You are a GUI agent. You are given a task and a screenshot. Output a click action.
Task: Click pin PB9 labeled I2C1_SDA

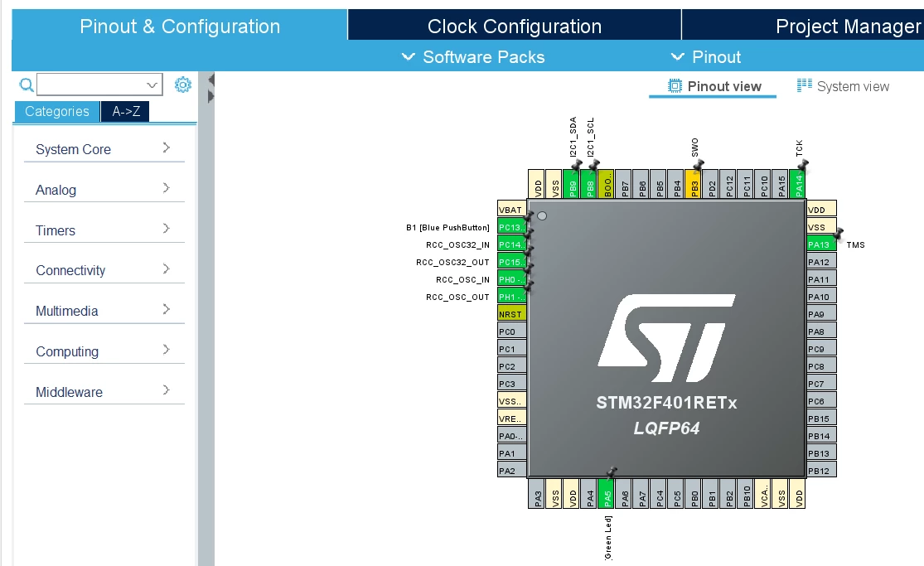[571, 184]
